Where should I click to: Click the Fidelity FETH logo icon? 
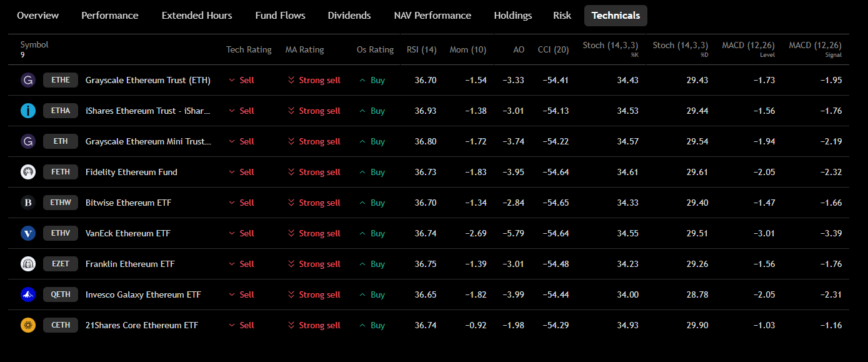click(28, 172)
